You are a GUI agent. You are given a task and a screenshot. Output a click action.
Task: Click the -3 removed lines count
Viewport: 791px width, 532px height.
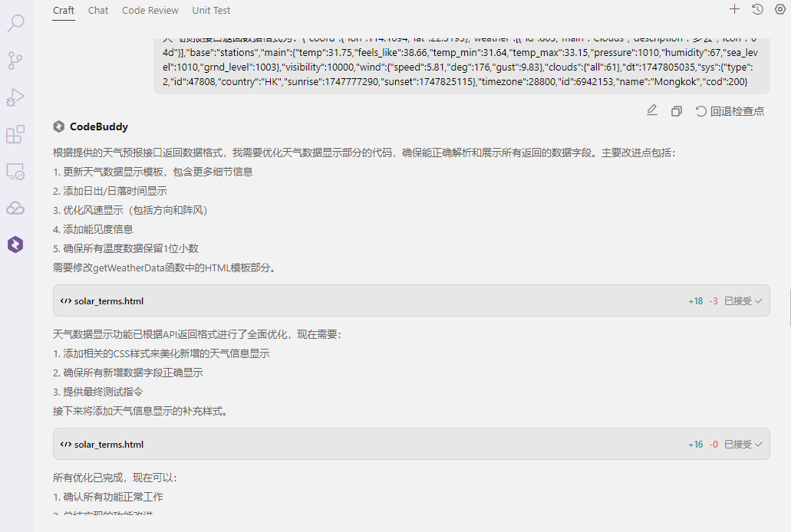point(714,301)
